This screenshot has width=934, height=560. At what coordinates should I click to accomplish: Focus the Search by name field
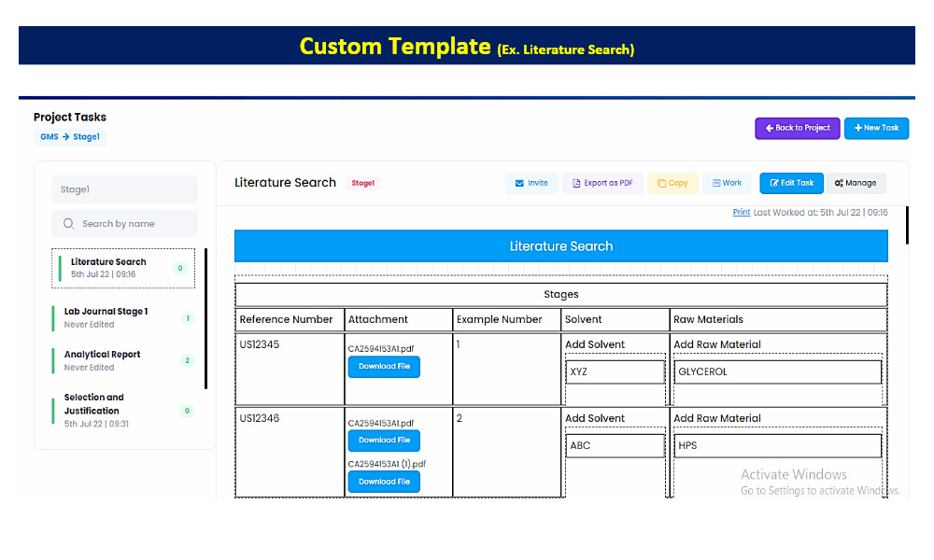coord(124,224)
